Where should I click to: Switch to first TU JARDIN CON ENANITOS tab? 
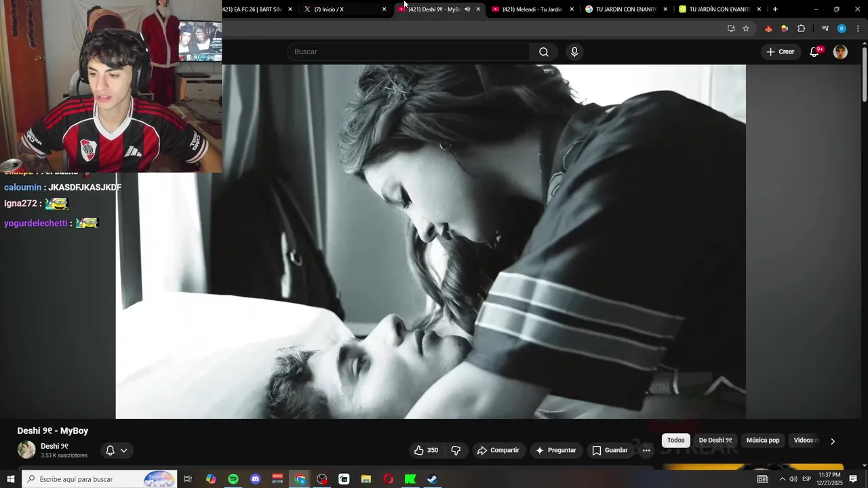(x=626, y=9)
